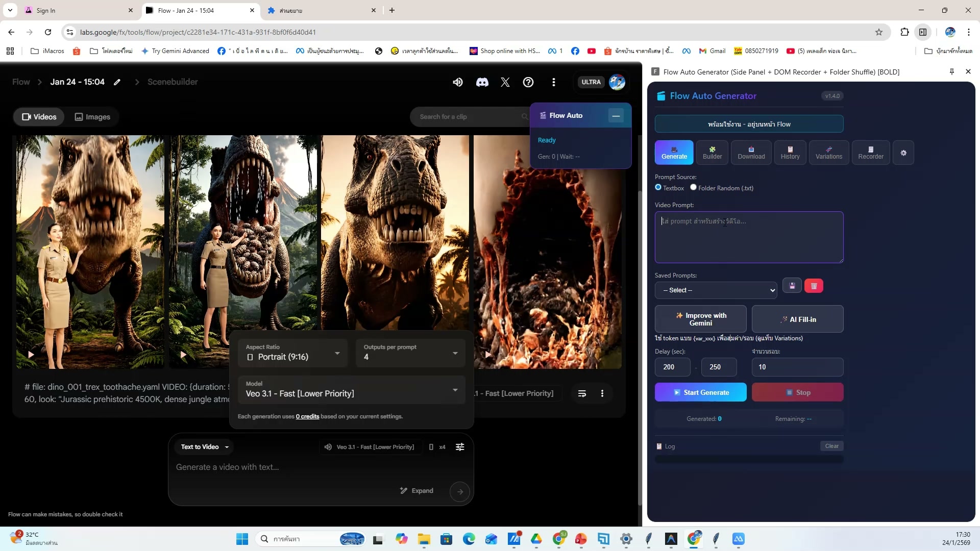The width and height of the screenshot is (980, 551).
Task: Click into the Video Prompt text area
Action: pos(749,237)
